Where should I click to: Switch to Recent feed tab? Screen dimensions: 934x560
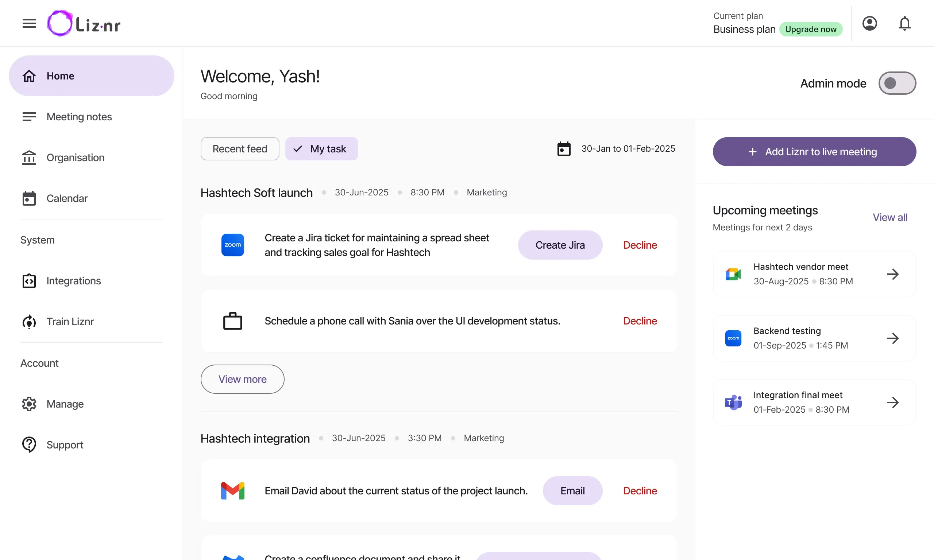click(x=240, y=149)
